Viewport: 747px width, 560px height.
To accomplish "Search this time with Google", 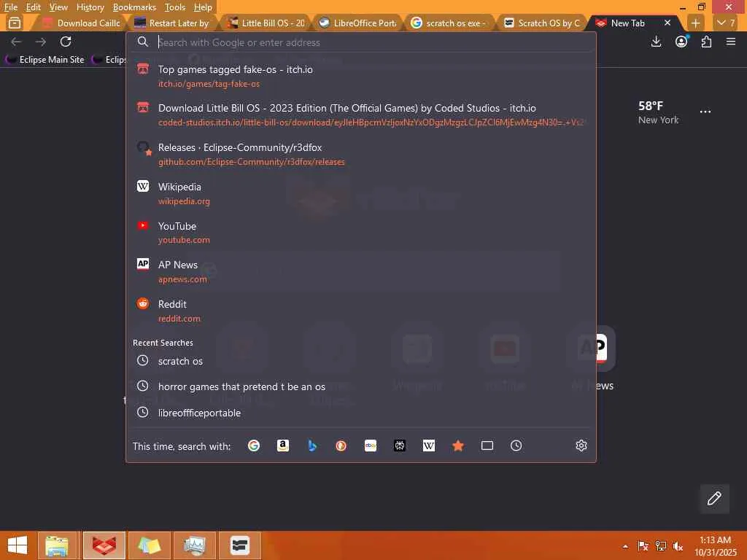I will [253, 446].
